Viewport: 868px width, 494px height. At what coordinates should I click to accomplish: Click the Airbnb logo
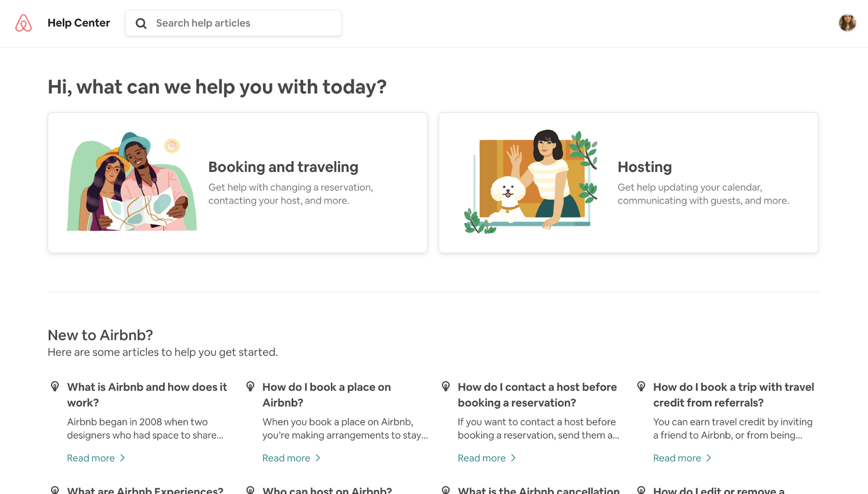(24, 23)
